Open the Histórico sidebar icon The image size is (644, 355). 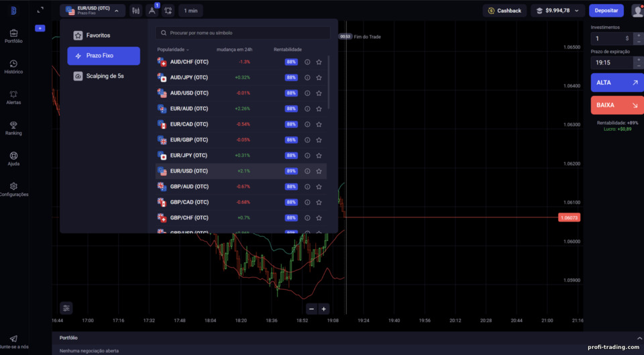13,64
